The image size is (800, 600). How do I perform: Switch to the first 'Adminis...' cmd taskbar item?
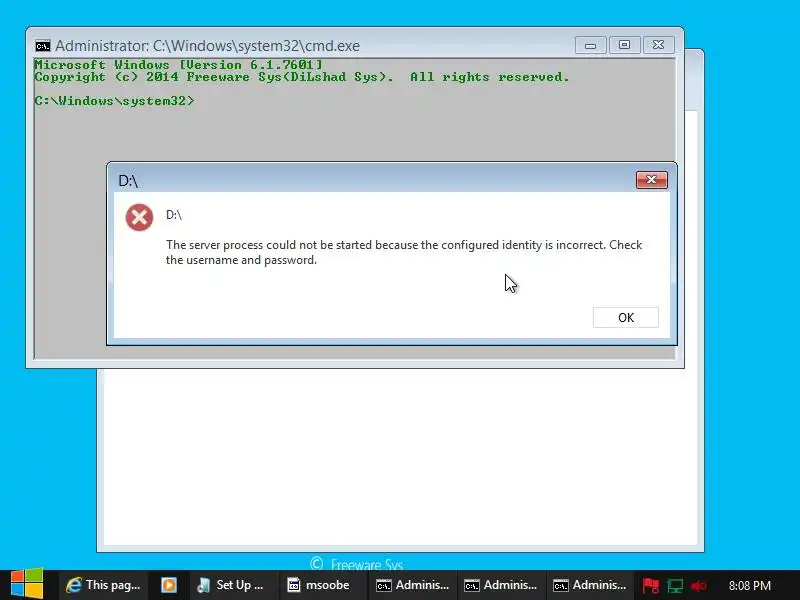(x=412, y=585)
